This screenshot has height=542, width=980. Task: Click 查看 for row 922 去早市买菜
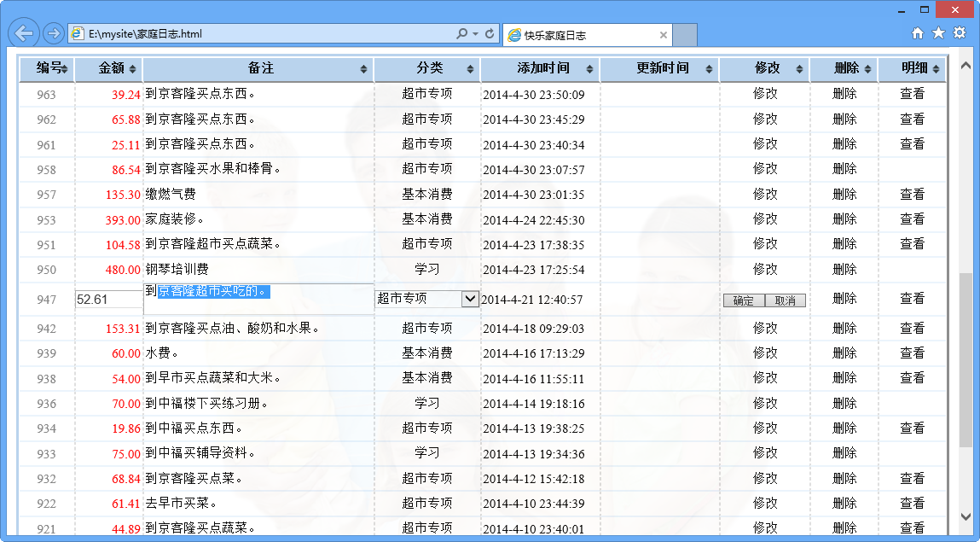(x=912, y=504)
